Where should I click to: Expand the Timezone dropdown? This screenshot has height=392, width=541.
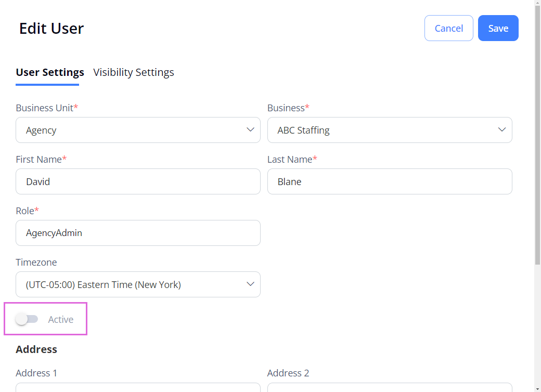138,284
